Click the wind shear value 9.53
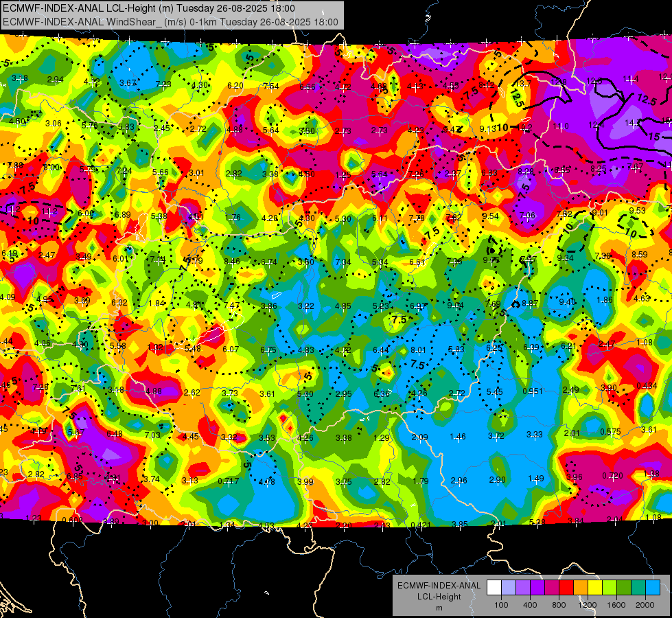 coord(637,211)
